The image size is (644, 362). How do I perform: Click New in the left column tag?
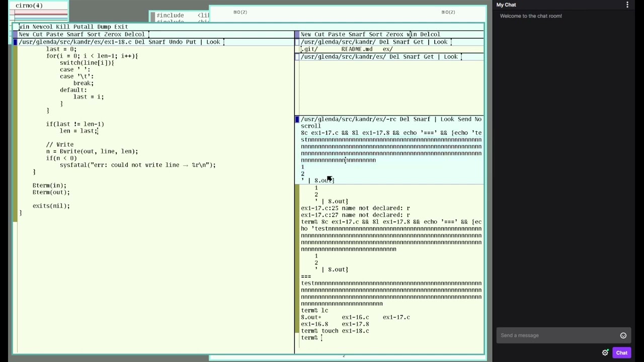coord(24,34)
